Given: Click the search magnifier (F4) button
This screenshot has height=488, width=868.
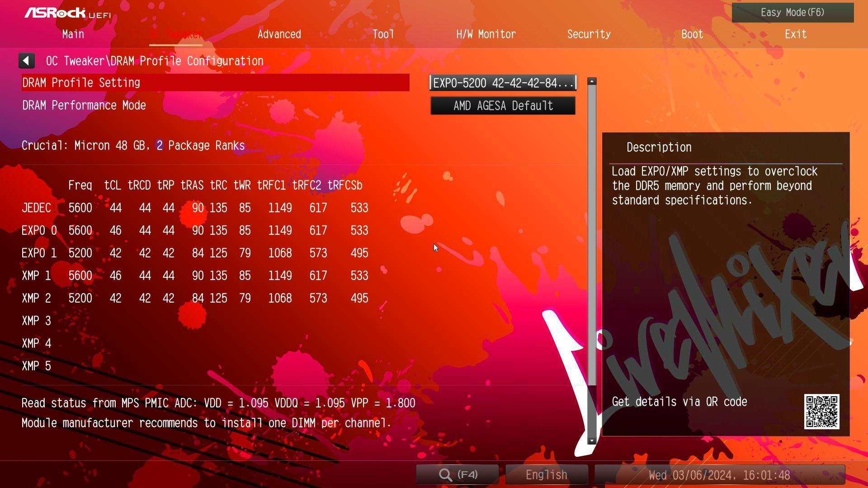Looking at the screenshot, I should pyautogui.click(x=457, y=475).
